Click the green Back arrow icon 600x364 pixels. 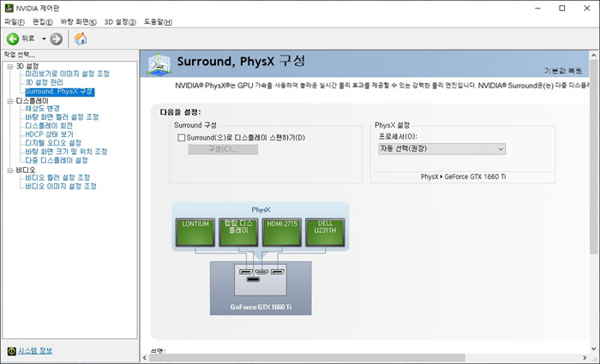click(13, 39)
